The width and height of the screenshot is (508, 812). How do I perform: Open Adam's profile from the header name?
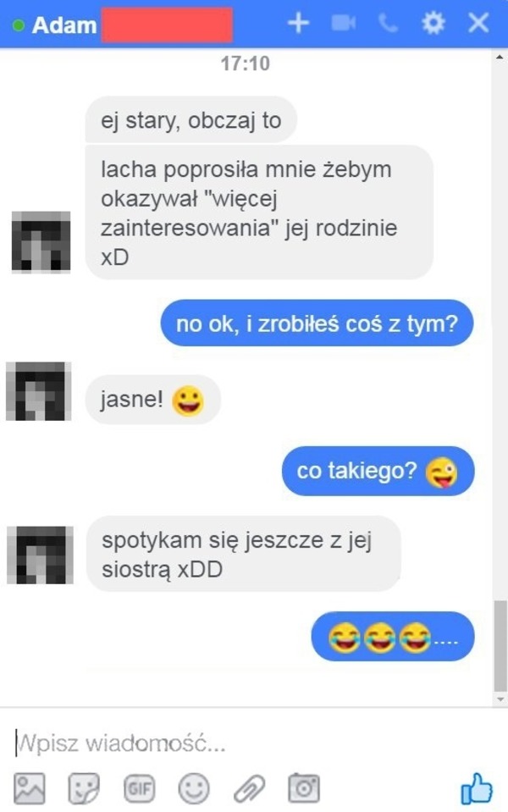(x=64, y=25)
